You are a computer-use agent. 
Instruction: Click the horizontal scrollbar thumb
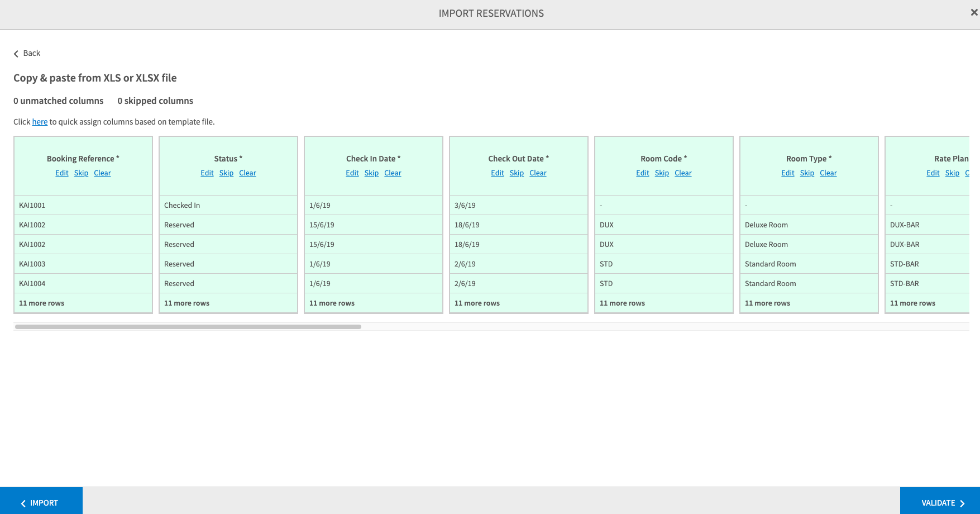[x=188, y=327]
